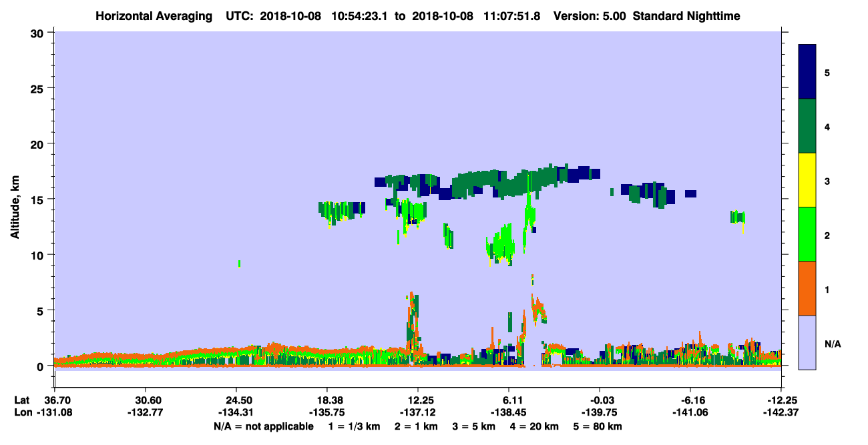Click longitude value -139.75
Screen dimensions: 868x445
coord(600,412)
